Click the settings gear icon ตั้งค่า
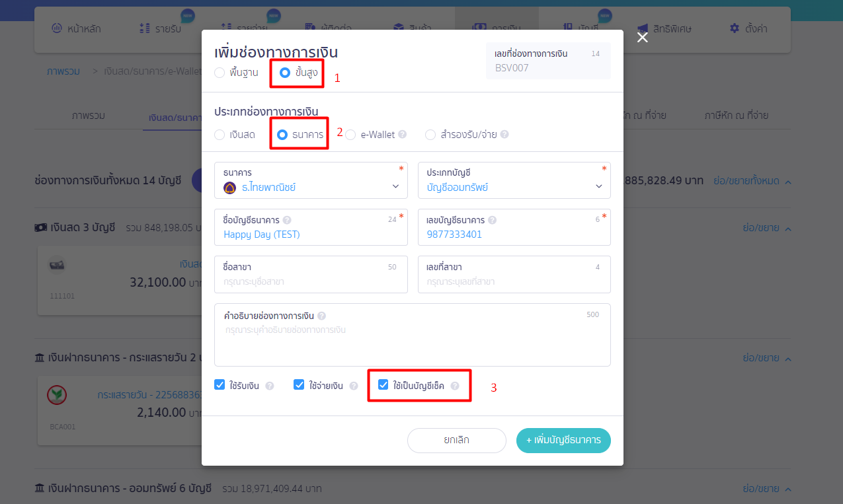This screenshot has height=504, width=843. (734, 28)
